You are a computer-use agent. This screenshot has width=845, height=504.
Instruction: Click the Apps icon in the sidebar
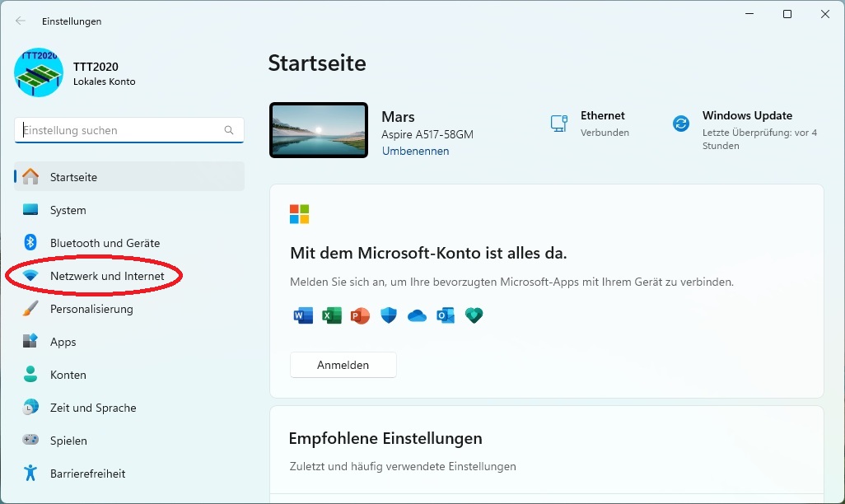(30, 341)
